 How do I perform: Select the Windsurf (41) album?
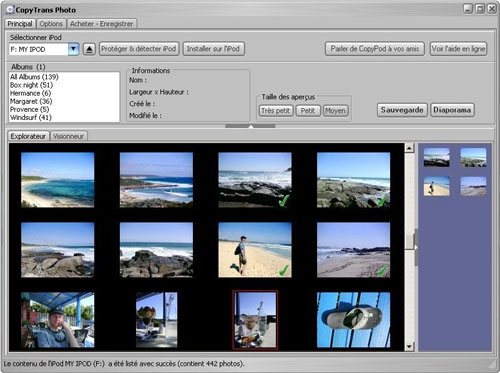(x=30, y=117)
